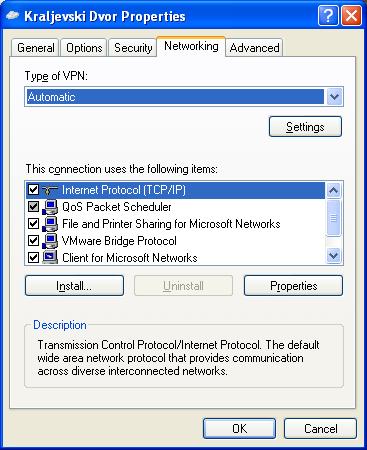The height and width of the screenshot is (450, 367).
Task: Open the Type of VPN dropdown arrow
Action: tap(334, 97)
